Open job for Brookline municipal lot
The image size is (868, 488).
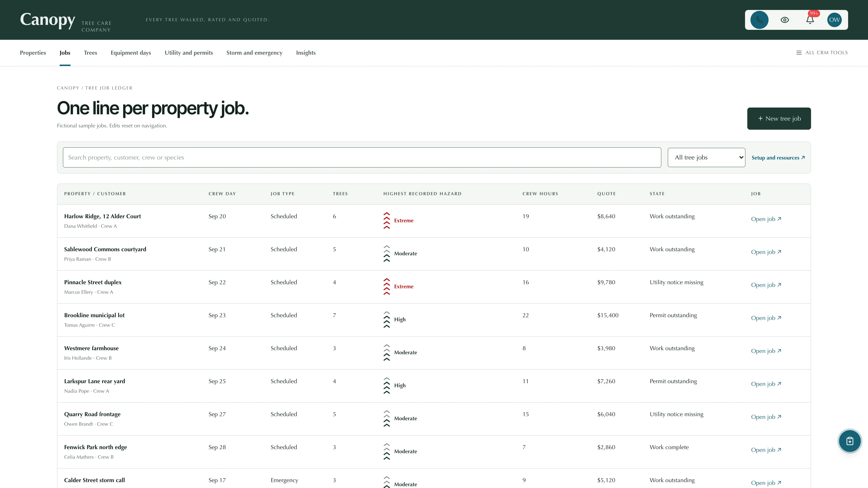[766, 318]
